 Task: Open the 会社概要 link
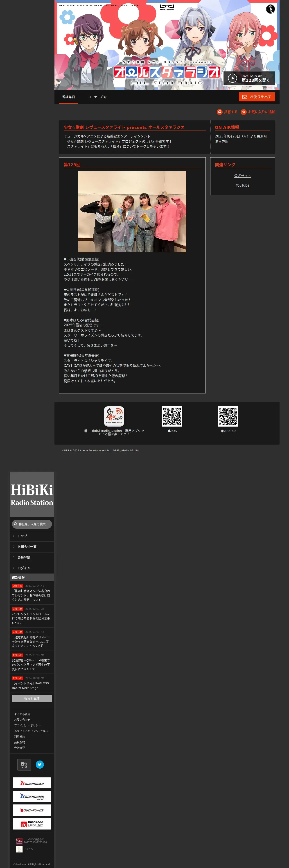tap(20, 748)
